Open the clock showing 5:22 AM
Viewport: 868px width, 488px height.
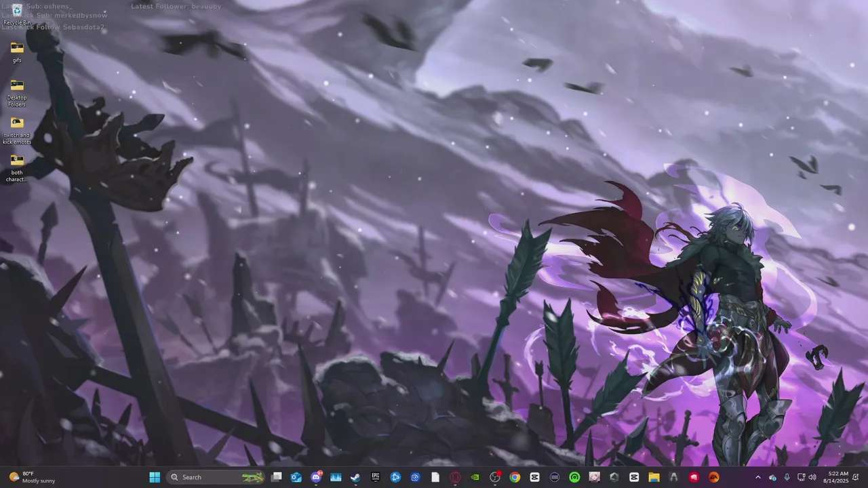838,477
